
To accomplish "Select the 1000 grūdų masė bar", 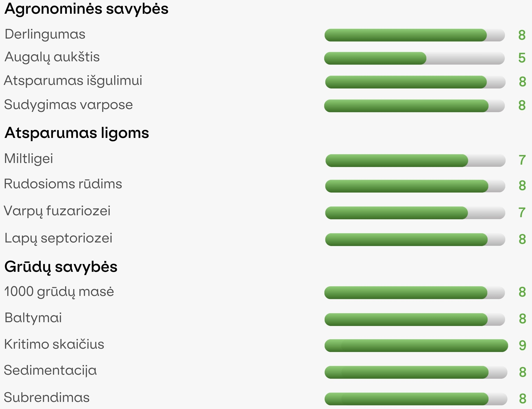I will point(414,293).
